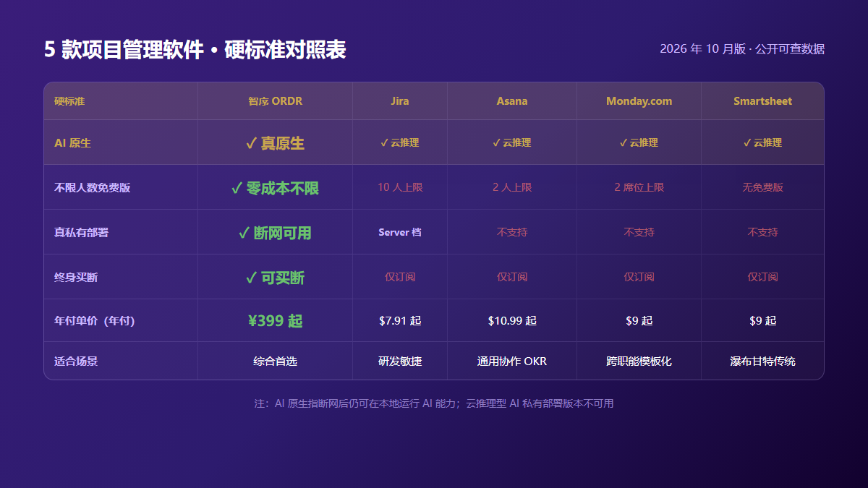Click the '10 人上限' cell
This screenshot has height=488, width=868.
click(x=400, y=187)
